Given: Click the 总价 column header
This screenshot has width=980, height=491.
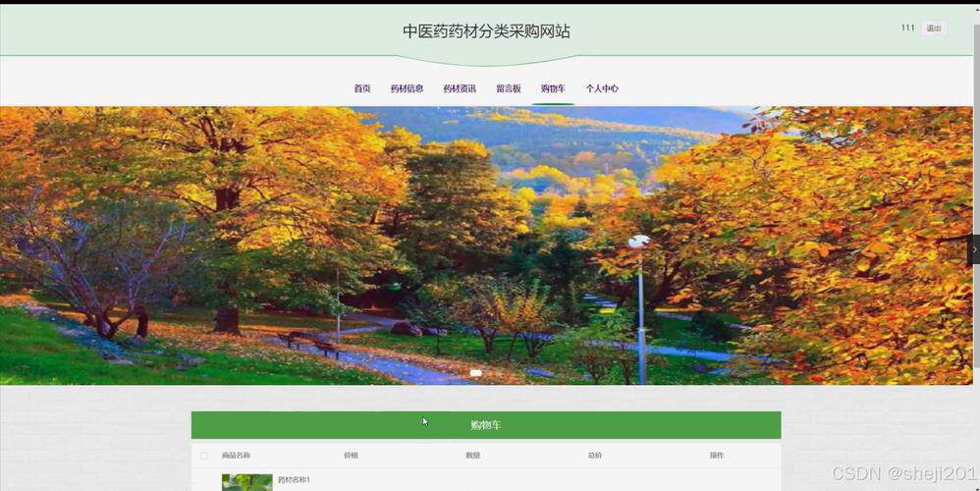Looking at the screenshot, I should (594, 456).
